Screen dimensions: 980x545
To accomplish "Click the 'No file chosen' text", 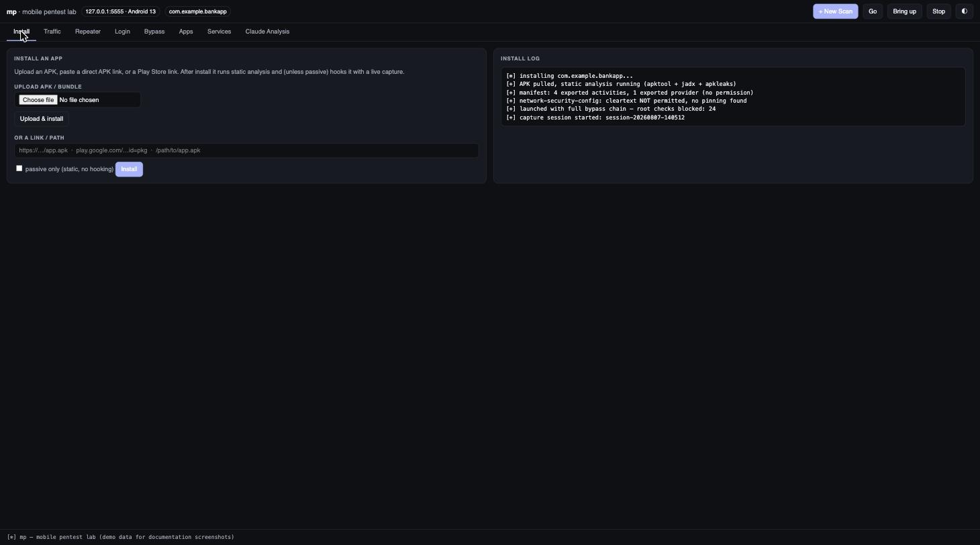I will pos(79,100).
